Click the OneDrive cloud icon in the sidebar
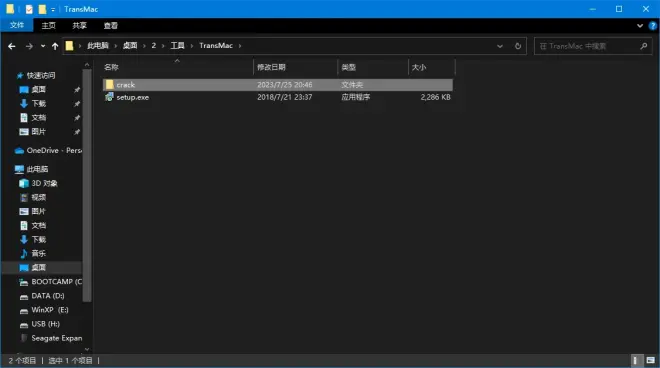Screen dimensions: 660x368 (19, 150)
